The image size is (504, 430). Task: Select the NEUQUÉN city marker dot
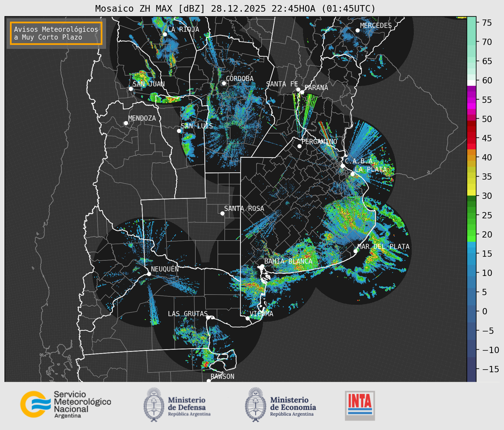coord(149,274)
